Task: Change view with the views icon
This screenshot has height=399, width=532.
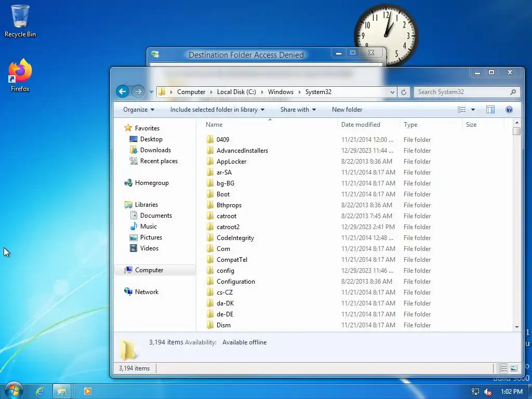Action: 461,110
